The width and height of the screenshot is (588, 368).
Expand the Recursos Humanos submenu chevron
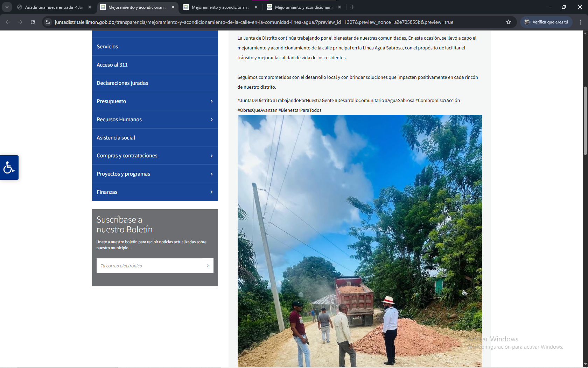[x=211, y=120]
